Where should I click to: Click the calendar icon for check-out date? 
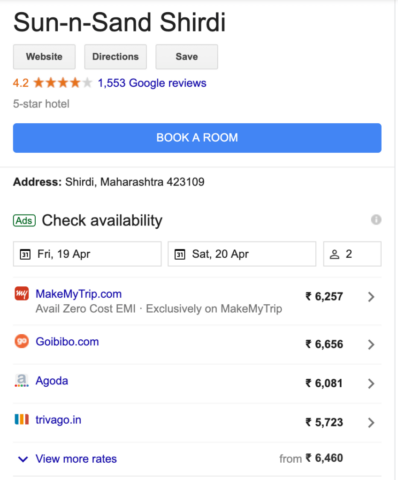[x=180, y=254]
